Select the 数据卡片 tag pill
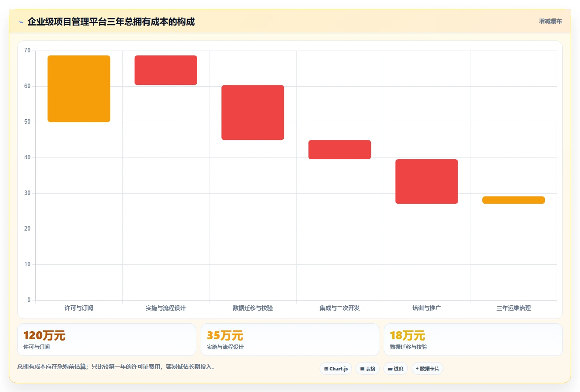The width and height of the screenshot is (580, 392). (x=427, y=369)
